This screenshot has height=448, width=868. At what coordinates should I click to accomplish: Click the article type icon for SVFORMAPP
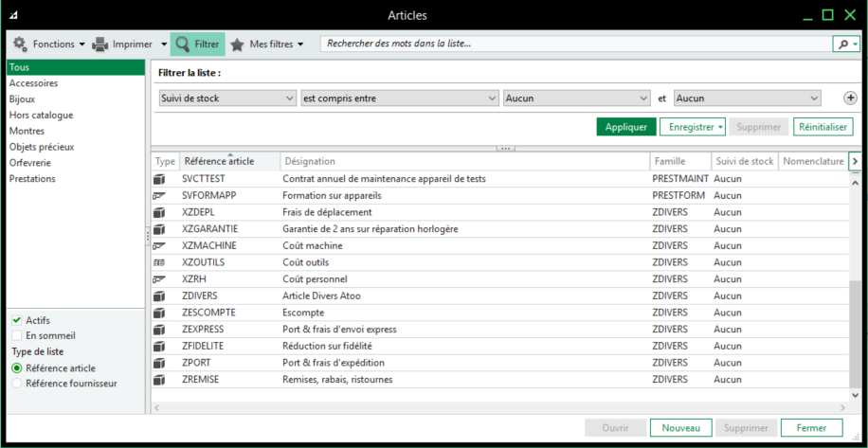point(159,195)
